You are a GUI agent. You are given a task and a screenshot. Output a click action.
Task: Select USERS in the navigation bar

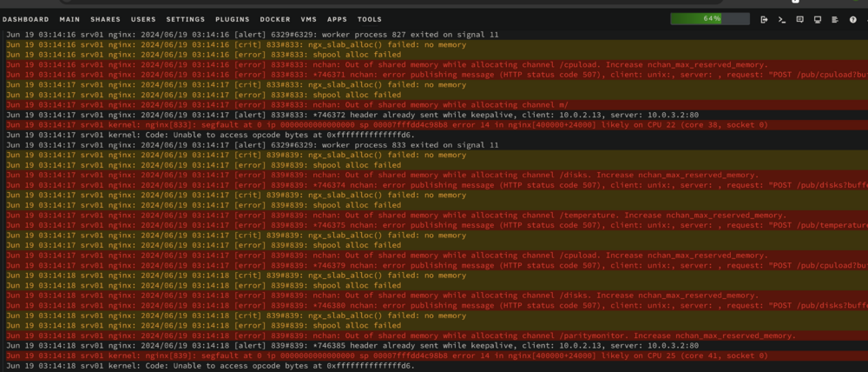click(x=143, y=19)
